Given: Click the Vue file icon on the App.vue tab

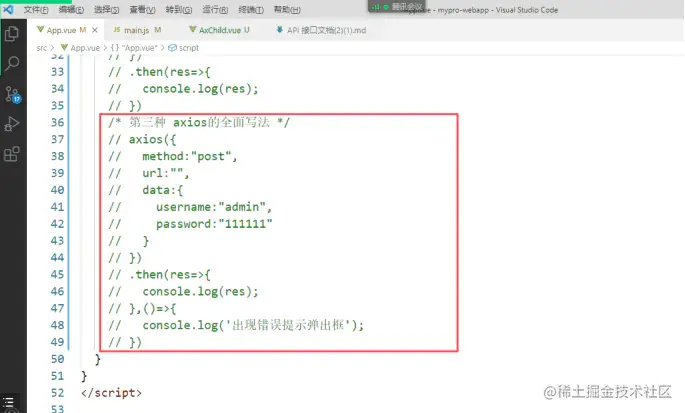Looking at the screenshot, I should (41, 30).
